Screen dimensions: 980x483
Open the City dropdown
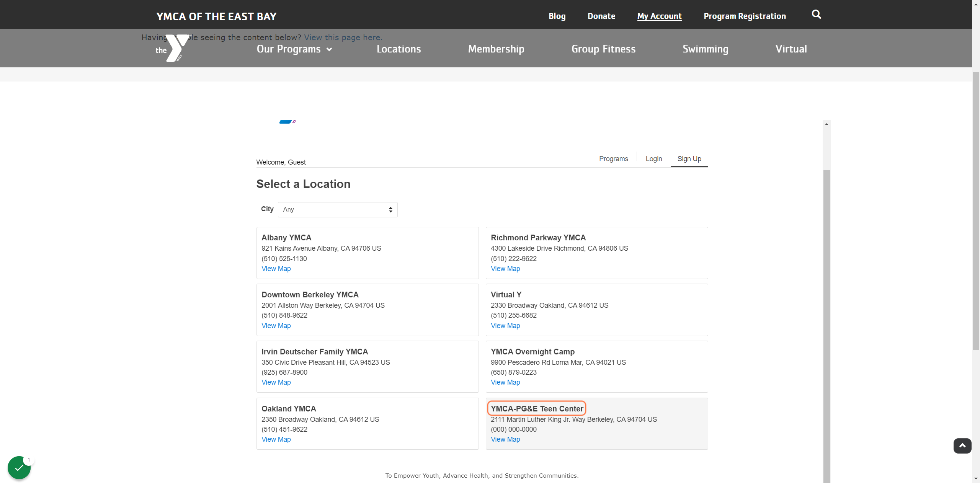(338, 209)
